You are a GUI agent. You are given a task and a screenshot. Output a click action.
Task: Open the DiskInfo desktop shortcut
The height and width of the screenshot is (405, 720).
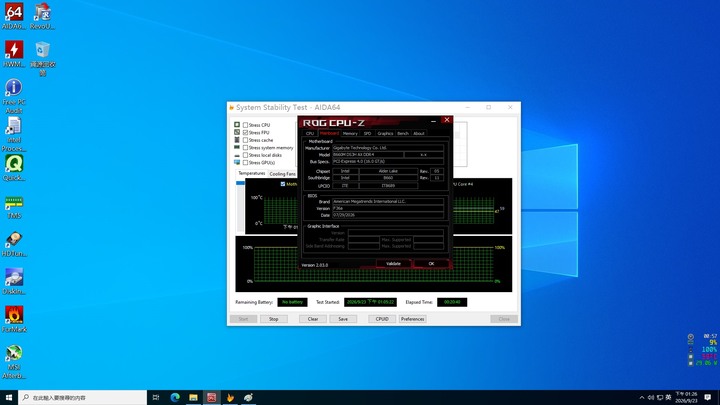click(x=14, y=281)
